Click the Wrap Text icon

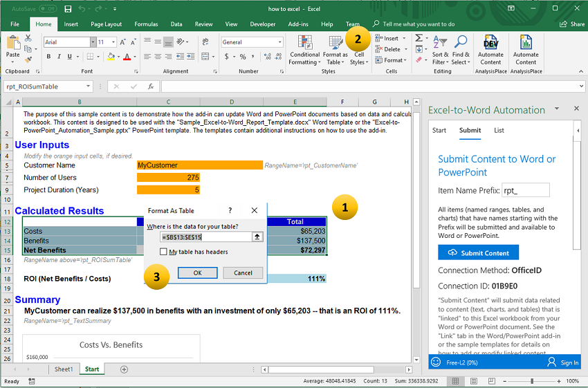click(x=205, y=41)
